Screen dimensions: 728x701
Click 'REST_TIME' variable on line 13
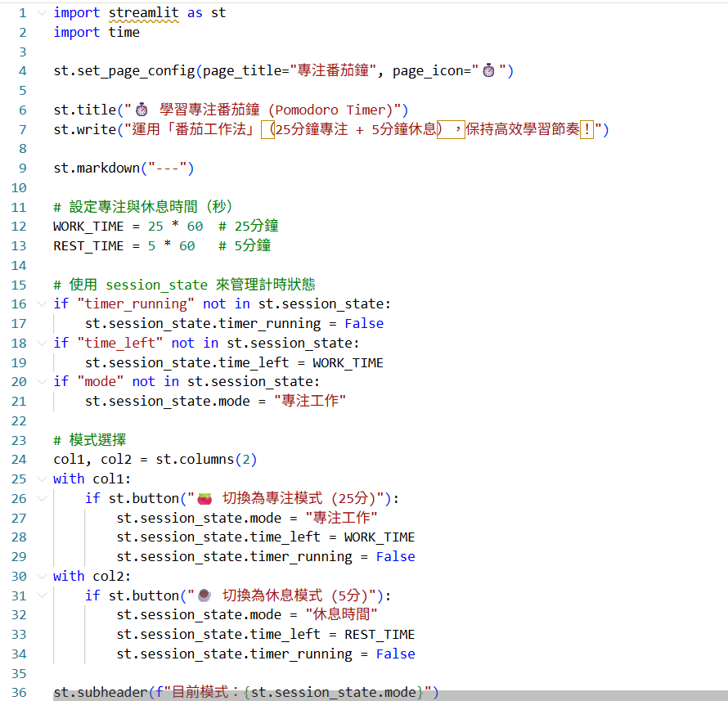tap(88, 246)
